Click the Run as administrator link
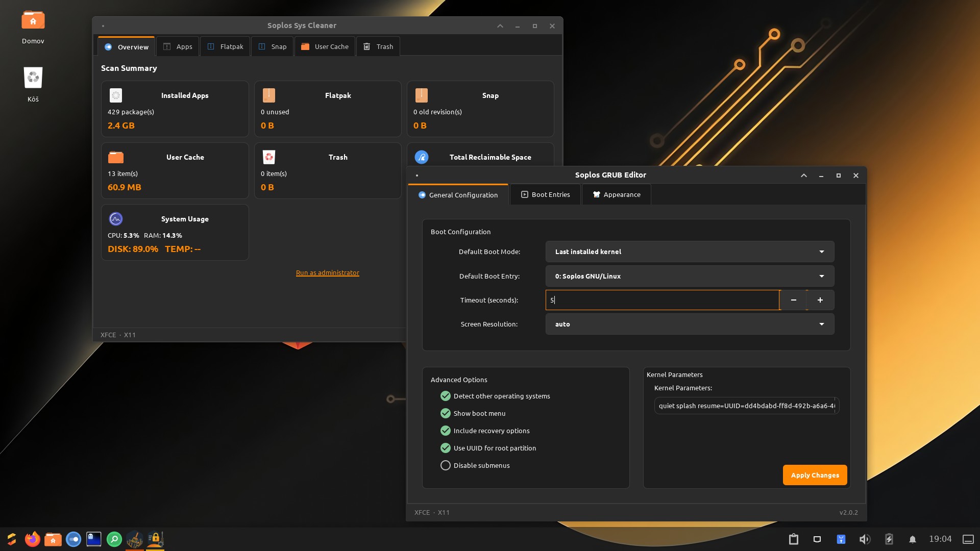Screen dimensions: 980x551 (x=328, y=272)
